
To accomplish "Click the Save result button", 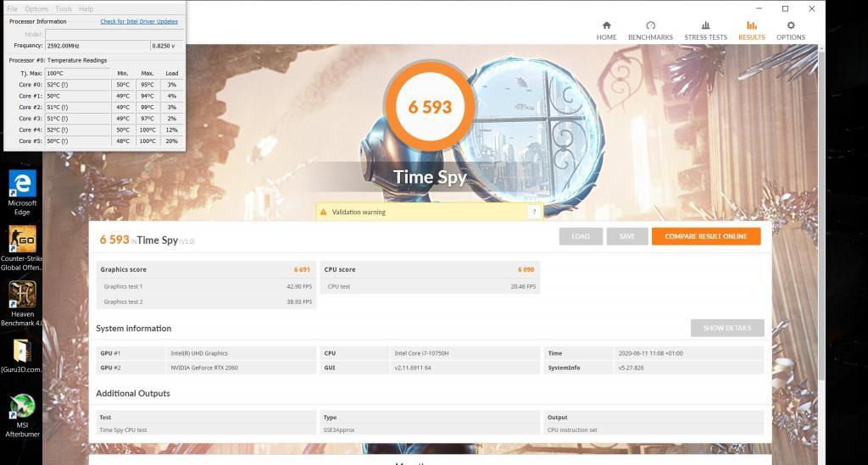I will 626,236.
